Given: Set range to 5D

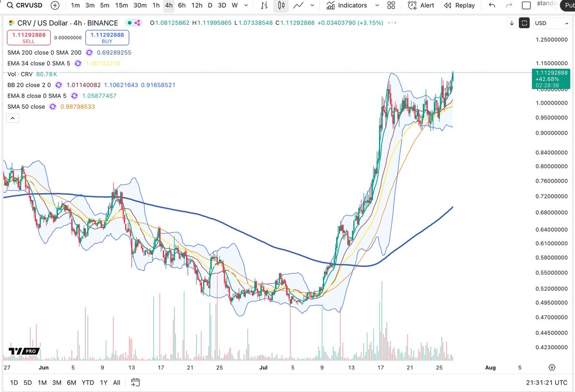Looking at the screenshot, I should tap(28, 382).
